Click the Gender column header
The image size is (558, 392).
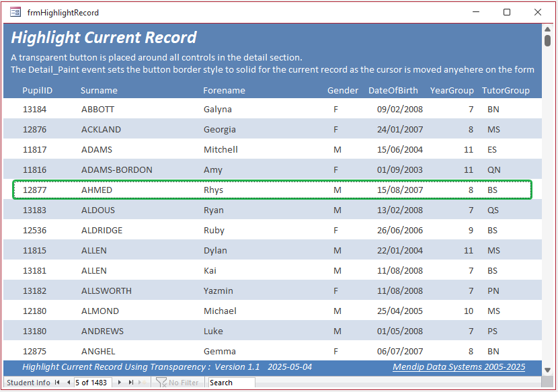coord(343,90)
